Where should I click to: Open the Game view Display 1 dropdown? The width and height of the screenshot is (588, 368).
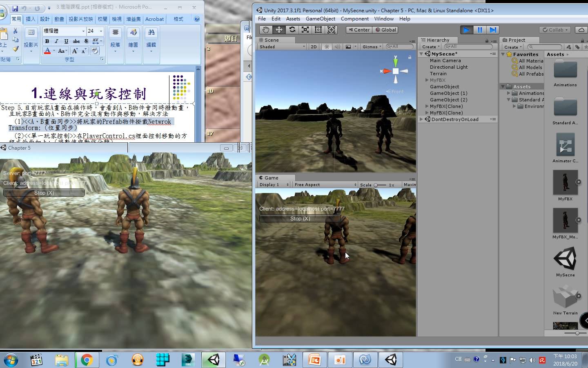(274, 185)
